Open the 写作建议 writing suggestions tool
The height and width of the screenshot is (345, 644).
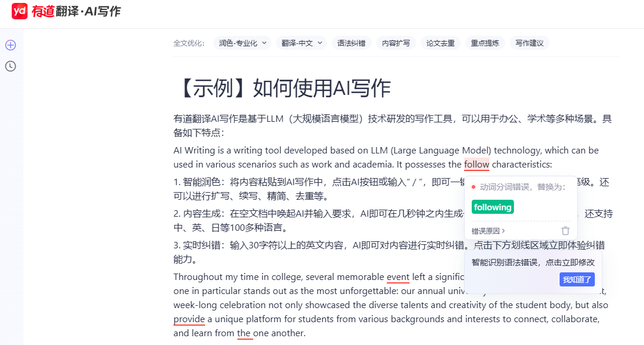click(x=529, y=42)
